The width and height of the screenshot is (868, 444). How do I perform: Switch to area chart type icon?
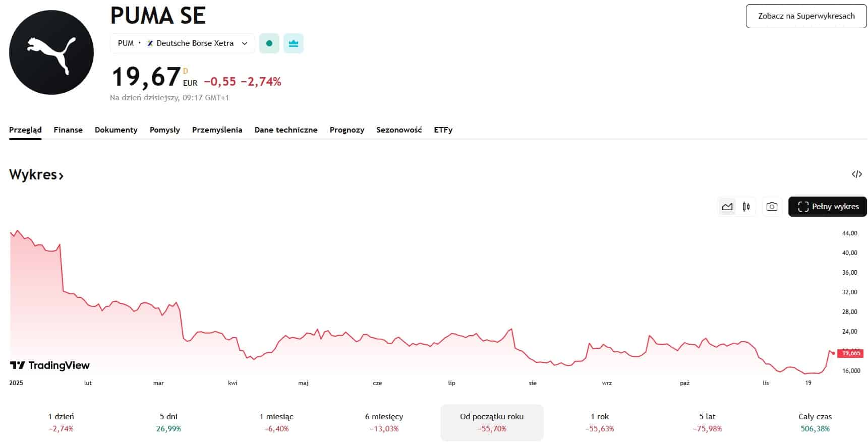[727, 207]
